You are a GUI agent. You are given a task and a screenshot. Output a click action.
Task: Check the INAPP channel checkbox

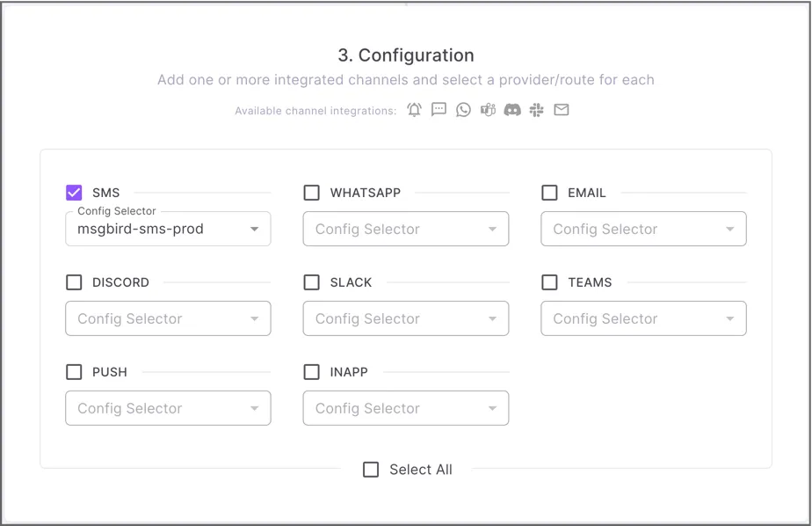tap(312, 372)
